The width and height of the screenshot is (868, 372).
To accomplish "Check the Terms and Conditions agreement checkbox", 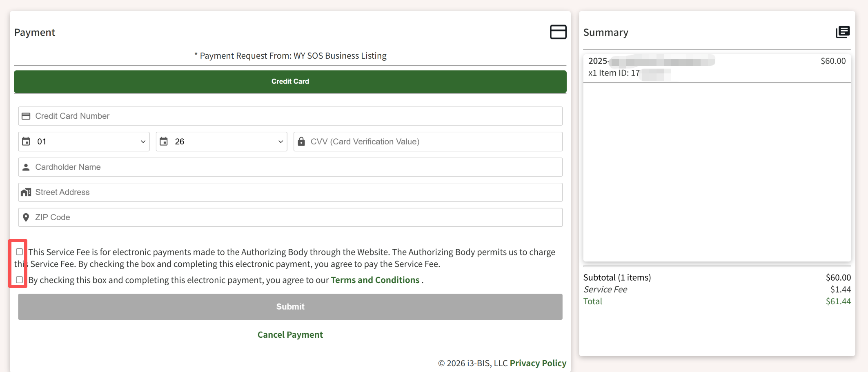I will click(x=19, y=280).
